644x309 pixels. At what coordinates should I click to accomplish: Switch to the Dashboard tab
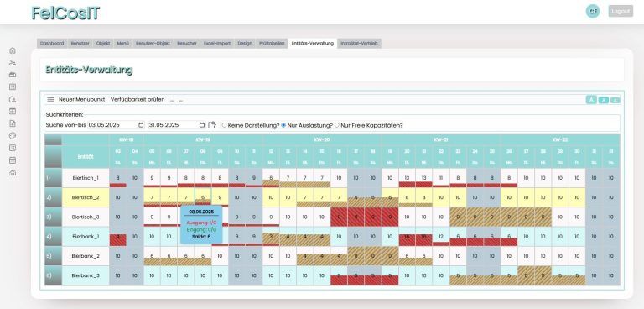click(x=52, y=43)
